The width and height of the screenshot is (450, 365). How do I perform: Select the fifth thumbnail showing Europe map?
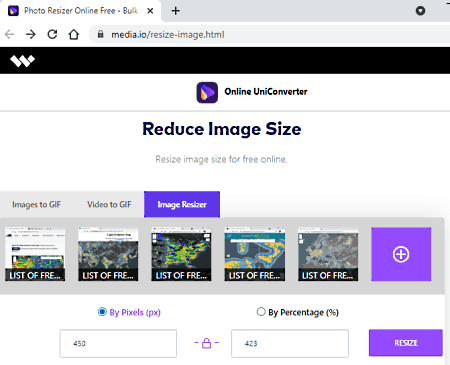point(328,254)
